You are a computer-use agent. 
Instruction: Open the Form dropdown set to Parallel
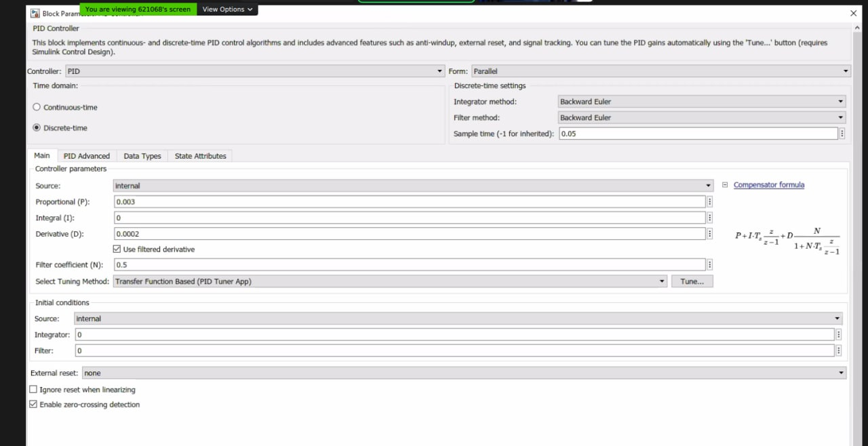[x=661, y=71]
